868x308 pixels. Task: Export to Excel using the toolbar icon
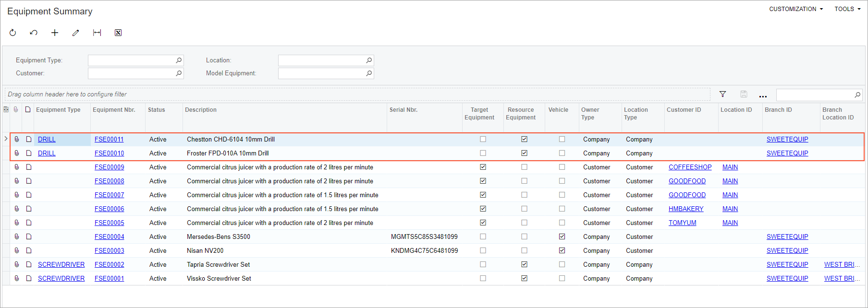[x=118, y=33]
